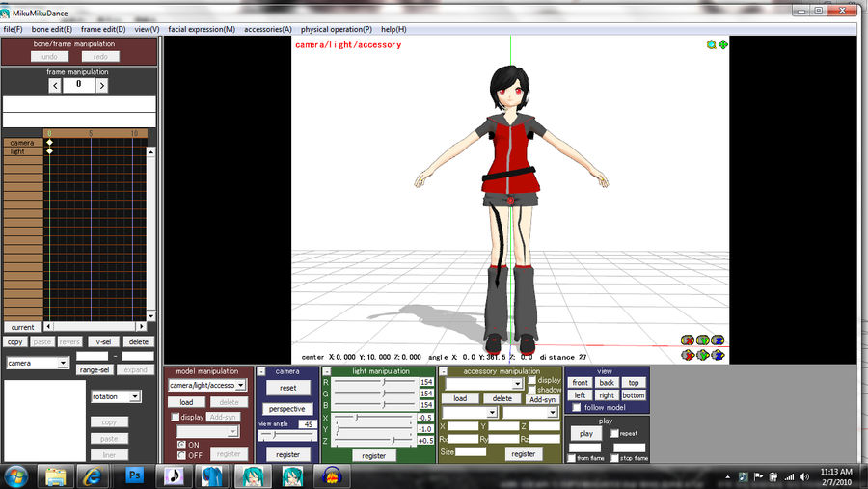Open the left accessory model dropdown below load
The width and height of the screenshot is (868, 489).
[x=470, y=413]
